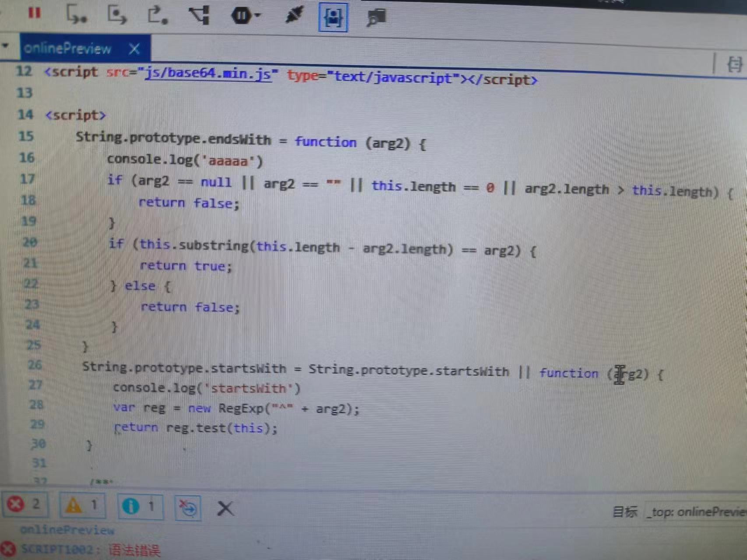Click the SCRIPT1002 syntax error message

tap(91, 549)
